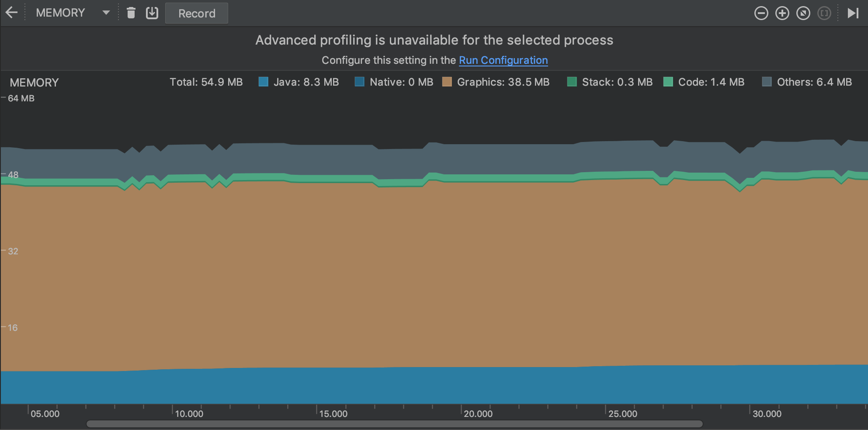The width and height of the screenshot is (868, 430).
Task: Jump to live data with skip-ahead icon
Action: pyautogui.click(x=852, y=13)
